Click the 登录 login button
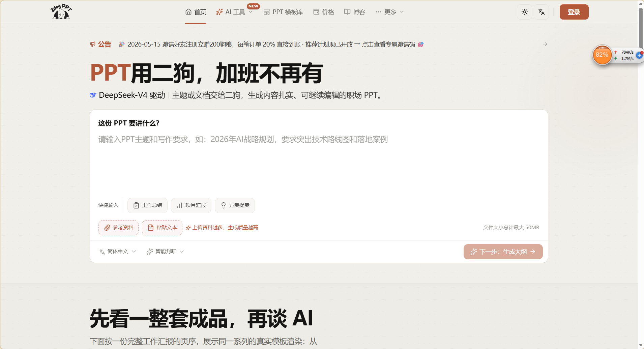 [x=574, y=12]
